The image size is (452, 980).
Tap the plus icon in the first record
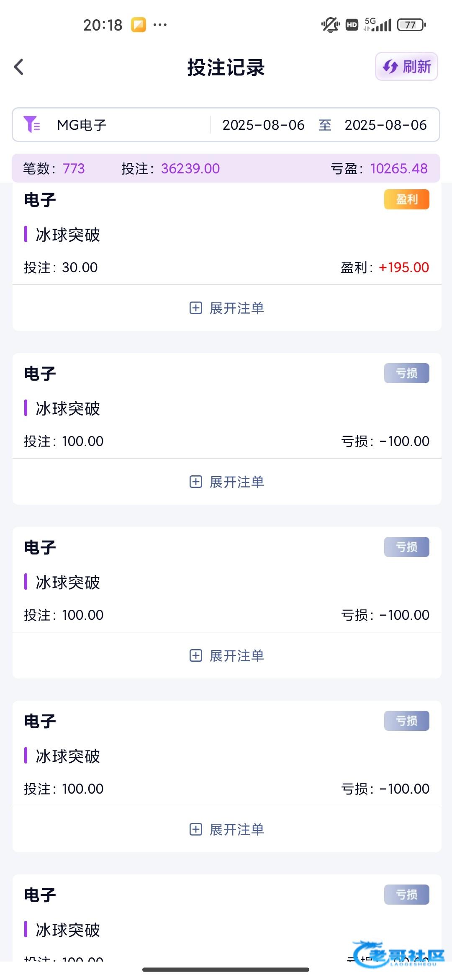[195, 308]
